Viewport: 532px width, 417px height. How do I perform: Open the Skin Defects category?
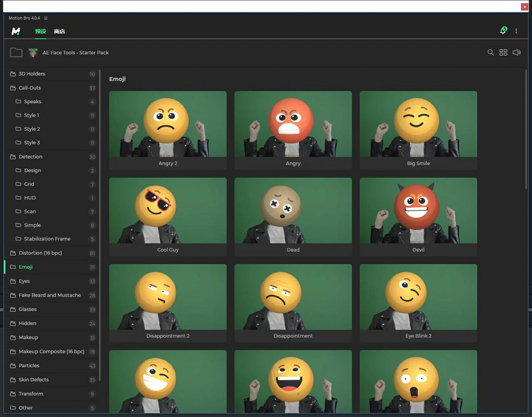(x=52, y=380)
